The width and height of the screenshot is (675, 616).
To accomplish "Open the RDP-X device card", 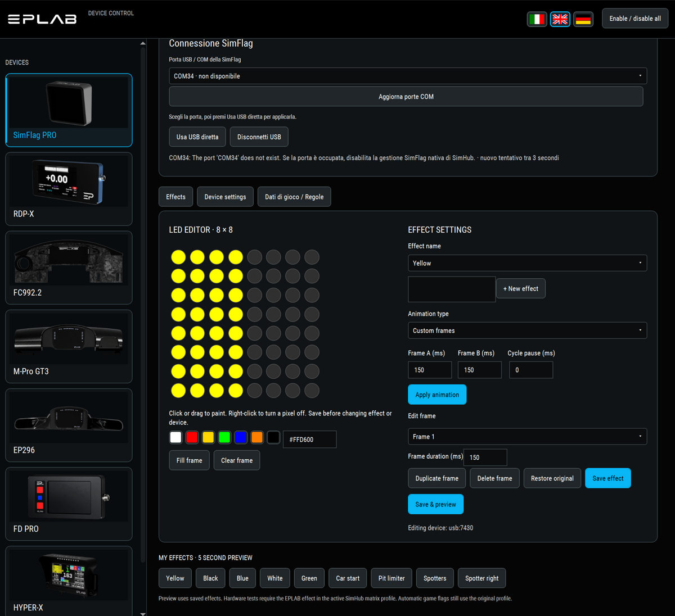I will [x=69, y=189].
